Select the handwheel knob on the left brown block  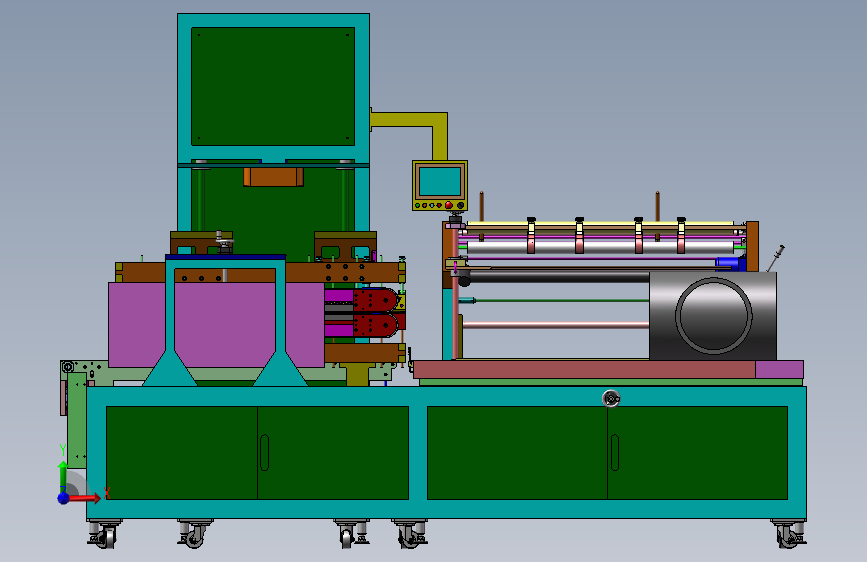pos(222,242)
